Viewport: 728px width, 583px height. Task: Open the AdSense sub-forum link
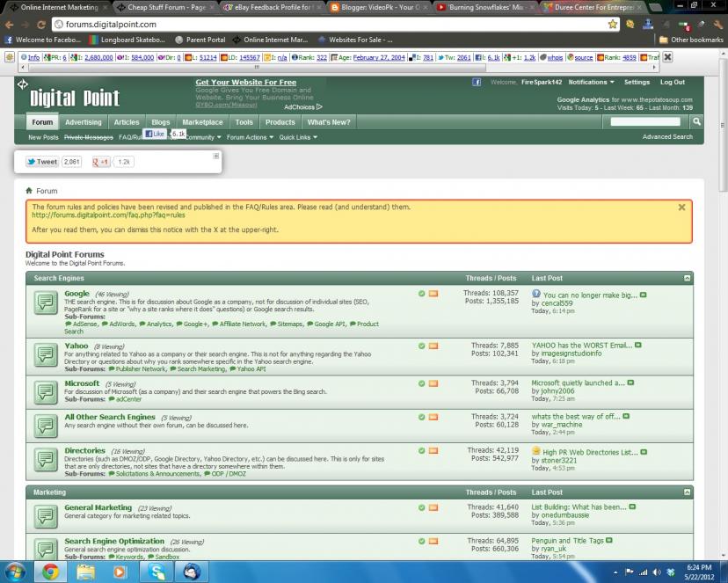[85, 324]
